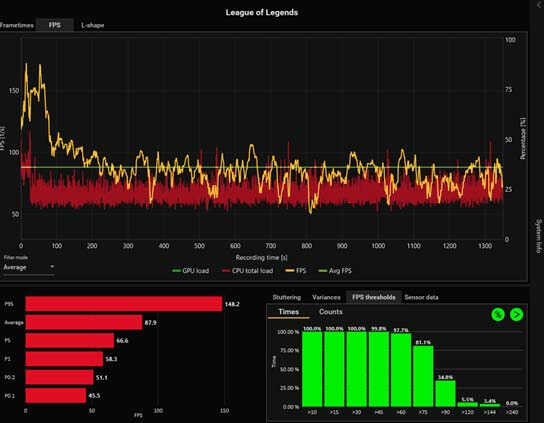This screenshot has width=544, height=423.
Task: Click the >75 threshold bar at 81.1%
Action: coord(423,376)
